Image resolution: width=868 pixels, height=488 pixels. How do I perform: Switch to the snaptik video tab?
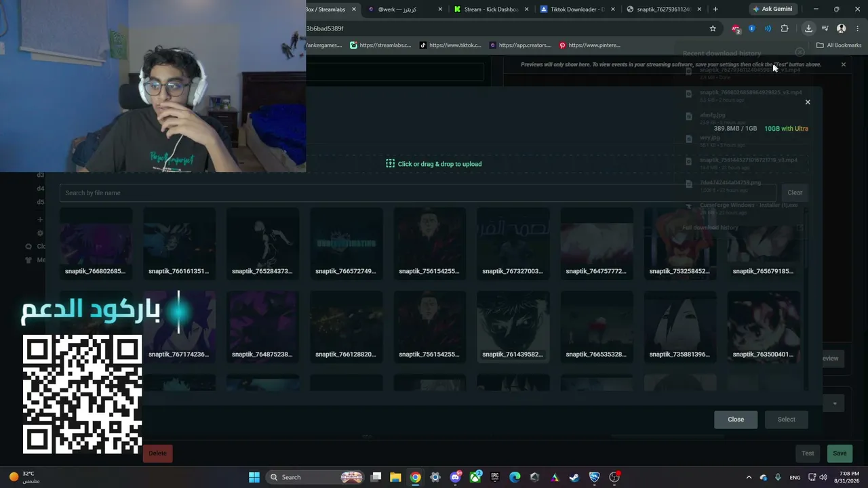click(665, 9)
